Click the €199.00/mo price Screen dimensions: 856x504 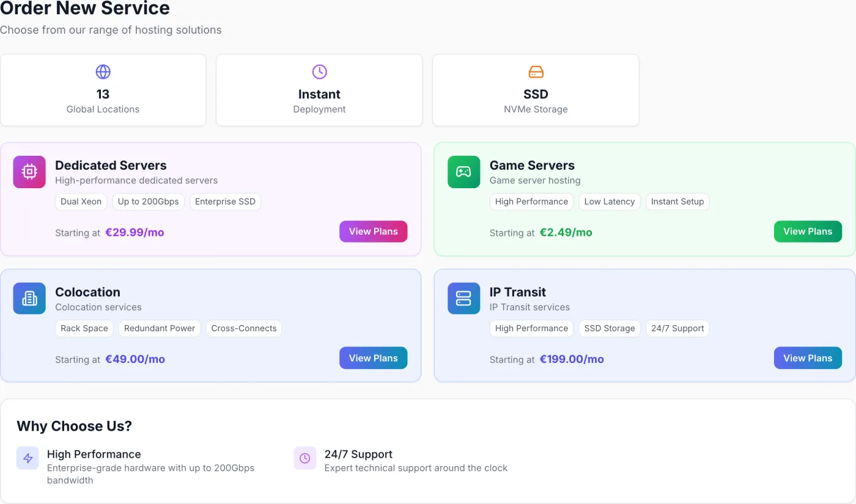click(572, 359)
